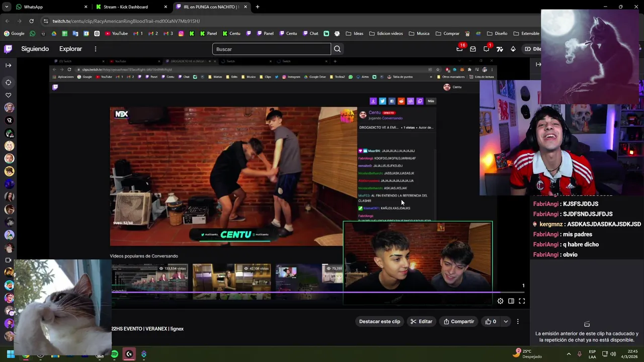
Task: Open Logitech G Hub taskbar icon
Action: coord(129,354)
